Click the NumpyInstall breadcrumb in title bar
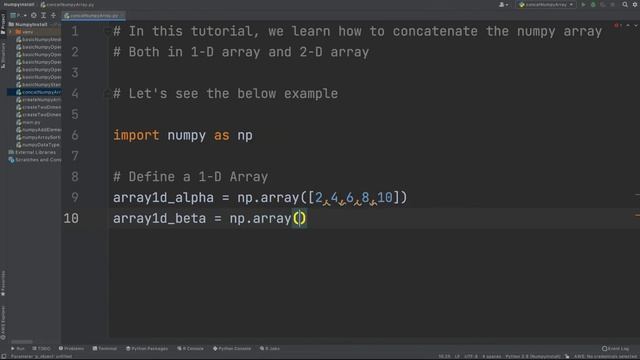This screenshot has height=360, width=640. (x=19, y=4)
